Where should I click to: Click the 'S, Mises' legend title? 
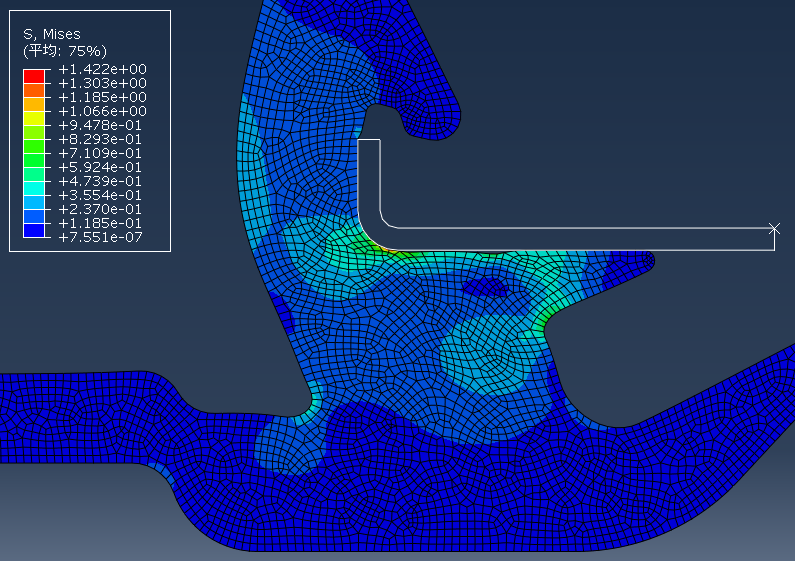52,34
